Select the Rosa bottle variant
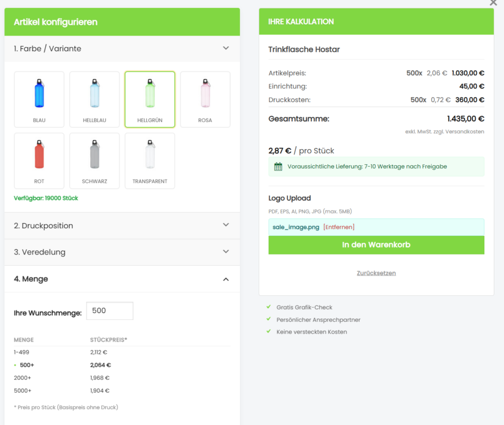This screenshot has height=425, width=504. [x=205, y=99]
